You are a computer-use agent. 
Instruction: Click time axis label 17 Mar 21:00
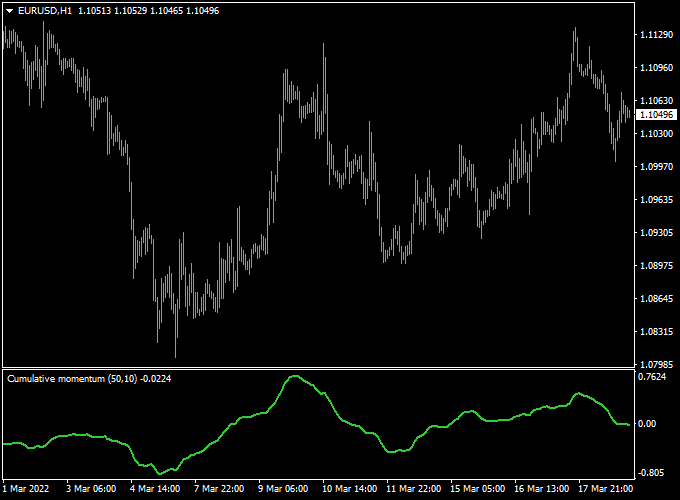click(606, 489)
